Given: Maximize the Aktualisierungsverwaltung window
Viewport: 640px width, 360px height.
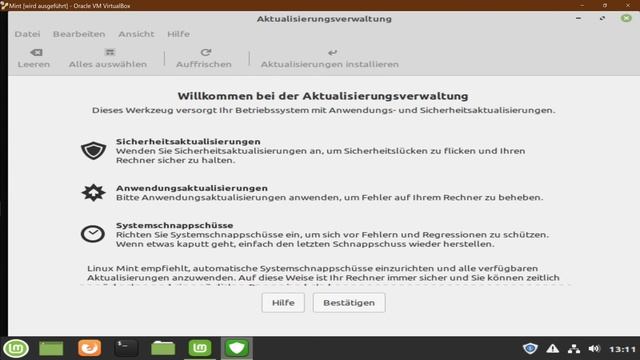Looking at the screenshot, I should tap(602, 18).
